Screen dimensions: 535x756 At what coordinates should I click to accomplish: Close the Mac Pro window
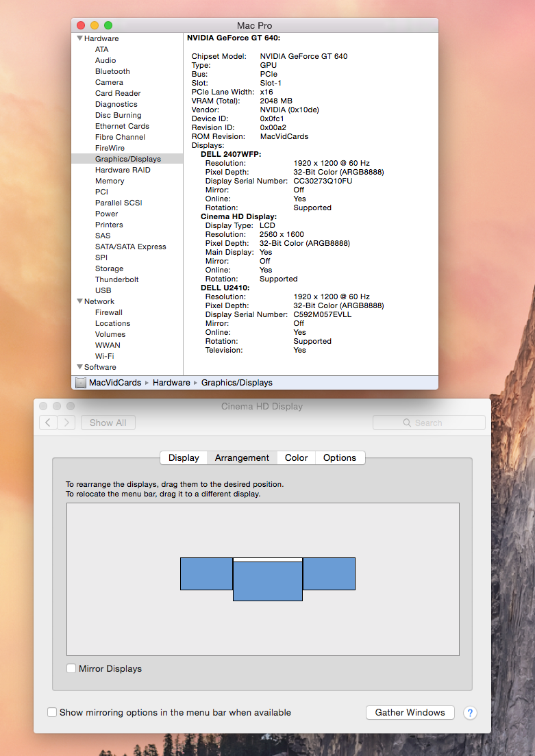(81, 25)
